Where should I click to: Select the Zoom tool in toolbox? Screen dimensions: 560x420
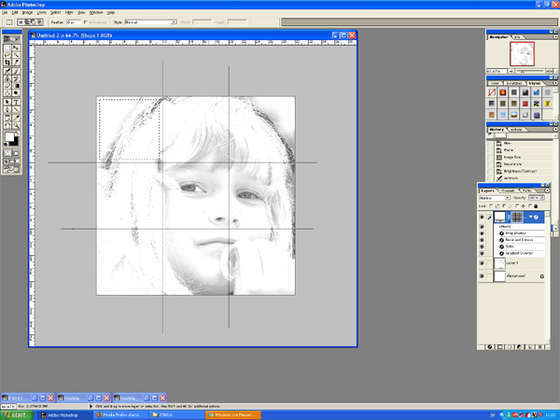pyautogui.click(x=16, y=125)
